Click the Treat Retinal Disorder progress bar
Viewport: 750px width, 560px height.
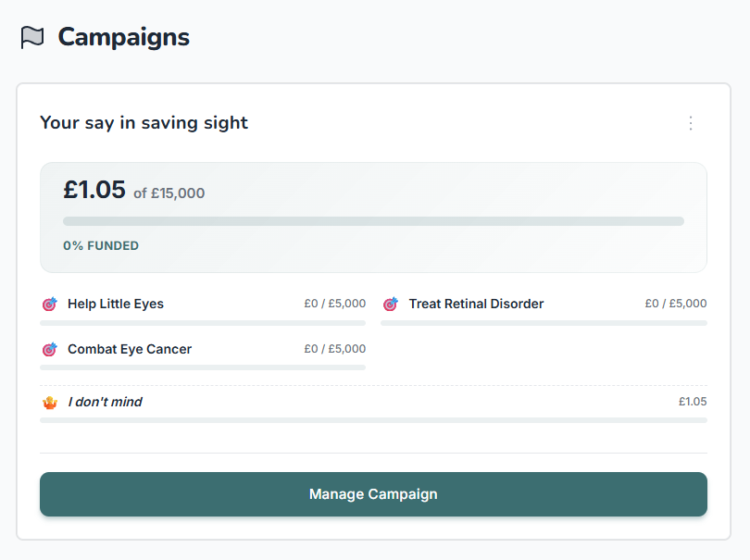coord(544,323)
